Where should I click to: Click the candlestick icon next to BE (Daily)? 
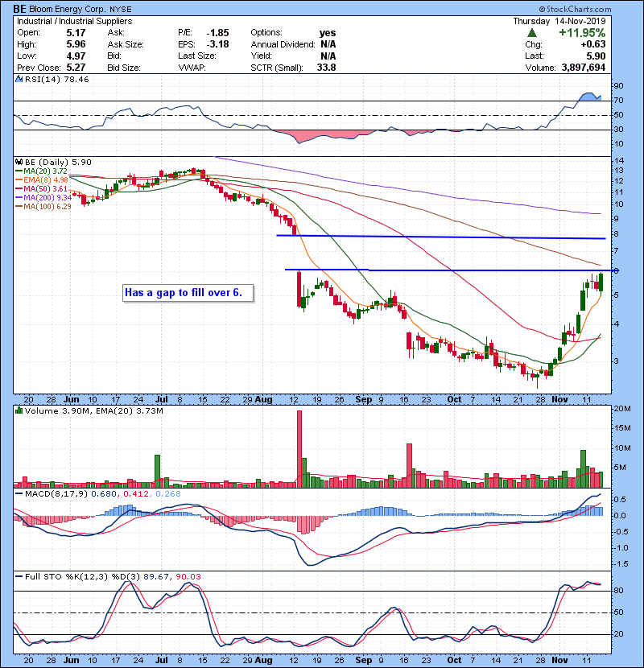tap(19, 162)
